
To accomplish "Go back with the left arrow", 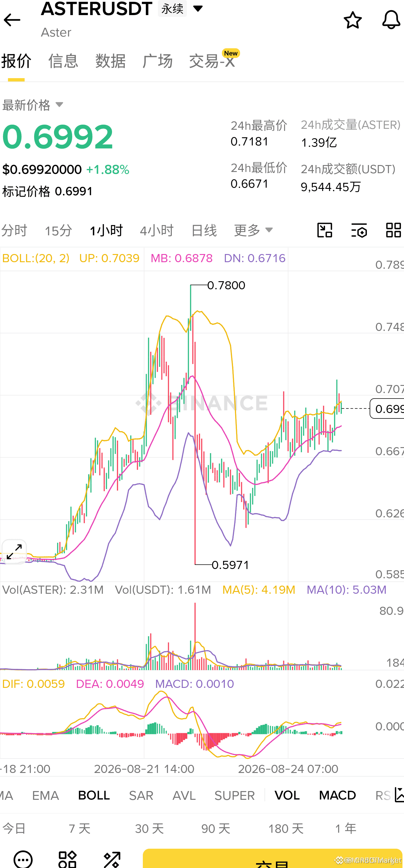I will pos(12,20).
